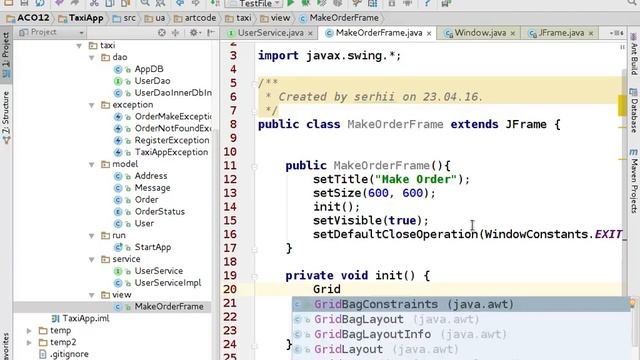Collapse the view folder
Screen dimensions: 640x360
point(92,295)
